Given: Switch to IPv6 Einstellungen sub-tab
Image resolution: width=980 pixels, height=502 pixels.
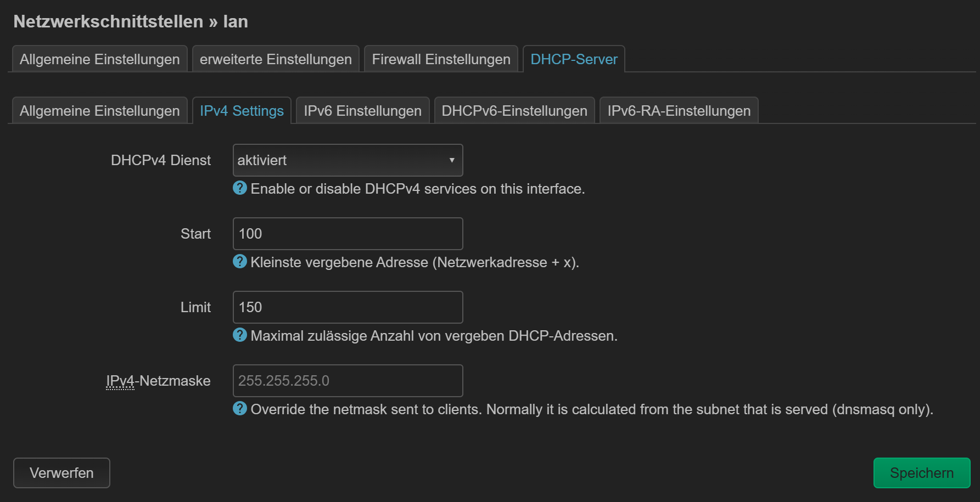Looking at the screenshot, I should pyautogui.click(x=362, y=111).
